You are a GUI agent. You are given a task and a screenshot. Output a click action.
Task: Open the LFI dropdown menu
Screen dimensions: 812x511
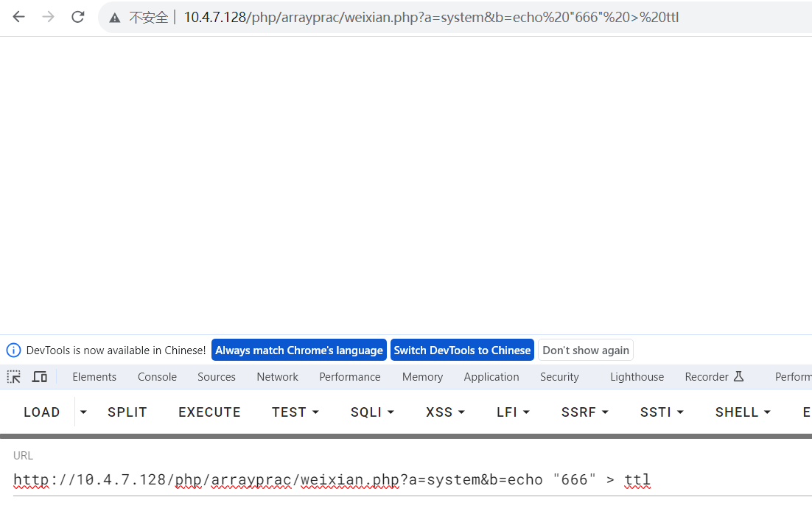click(513, 412)
